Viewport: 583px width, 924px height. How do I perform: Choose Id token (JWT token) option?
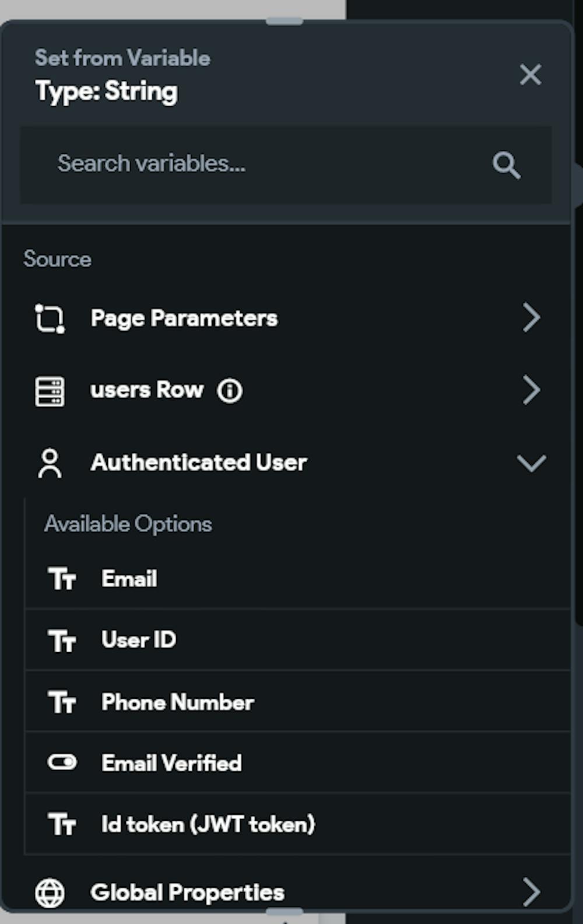point(208,824)
